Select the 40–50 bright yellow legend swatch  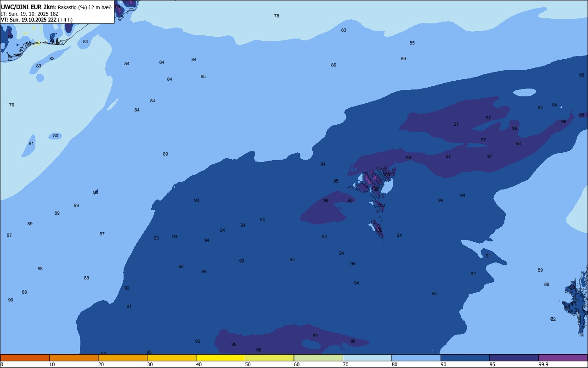220,357
